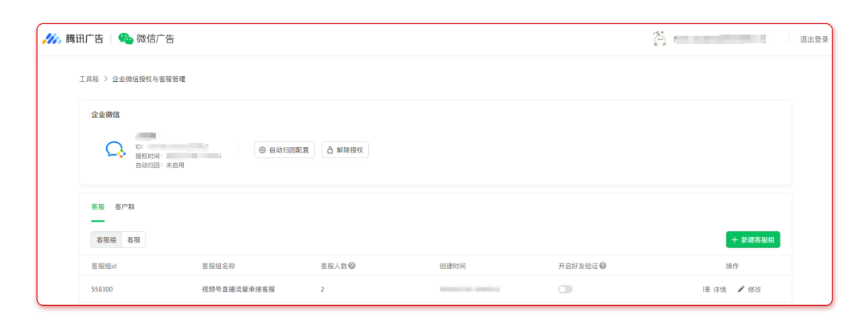The image size is (868, 330).
Task: Click the 详情 list icon
Action: [706, 289]
